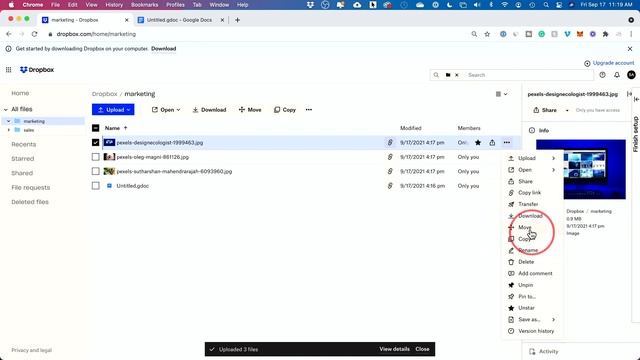The height and width of the screenshot is (360, 640).
Task: Toggle the select-all checkbox in header
Action: tap(96, 128)
